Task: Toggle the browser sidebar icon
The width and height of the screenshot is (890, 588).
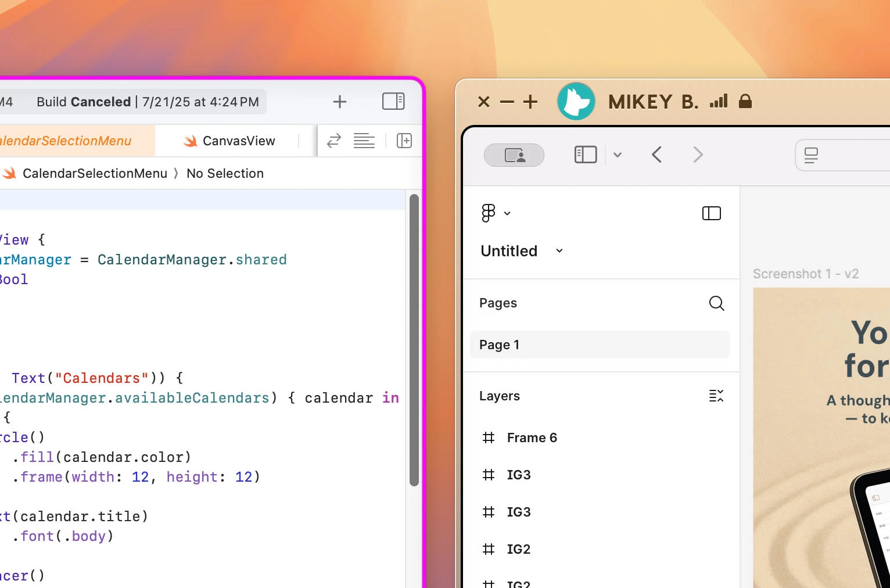Action: click(x=586, y=155)
